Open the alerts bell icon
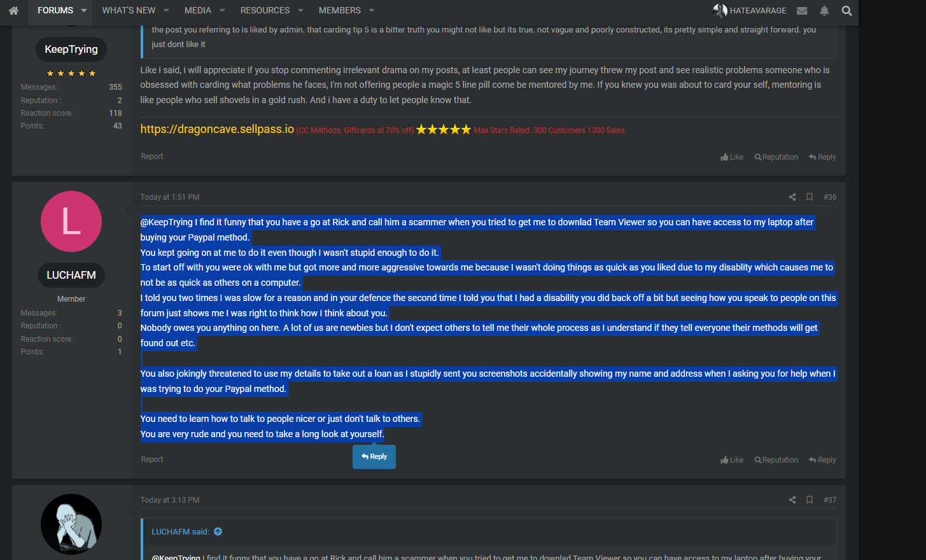The height and width of the screenshot is (560, 926). pos(824,11)
